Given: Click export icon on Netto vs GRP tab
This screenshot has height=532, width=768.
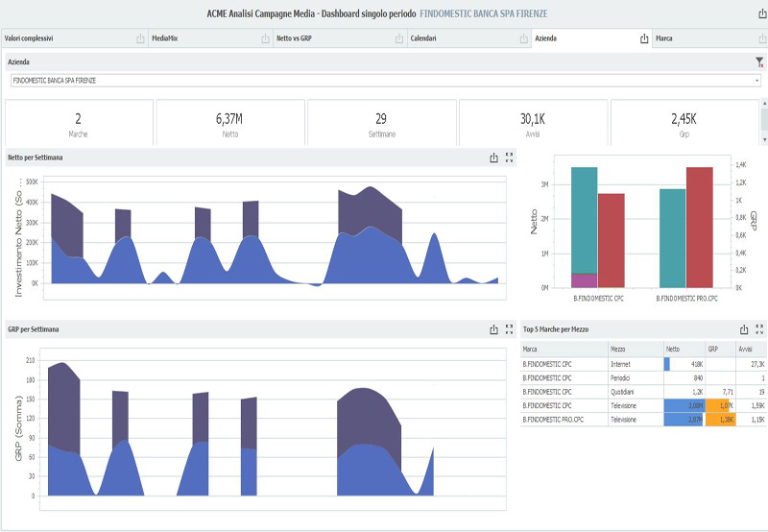Looking at the screenshot, I should click(397, 39).
